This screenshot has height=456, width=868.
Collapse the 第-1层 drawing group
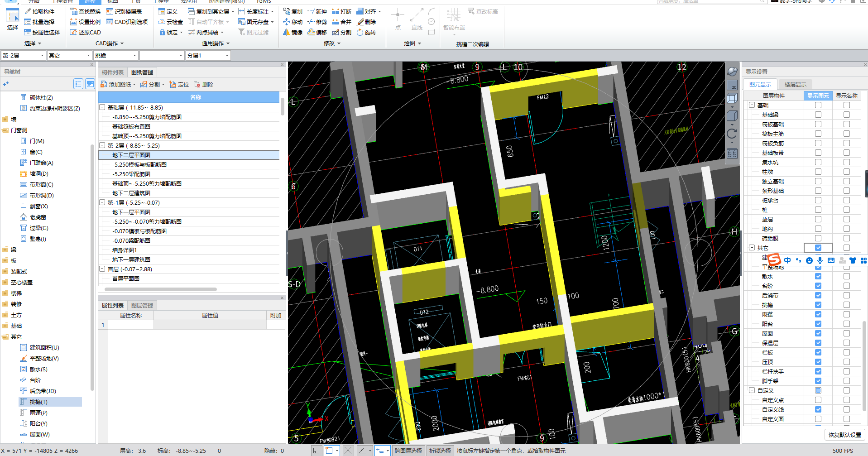pos(102,202)
